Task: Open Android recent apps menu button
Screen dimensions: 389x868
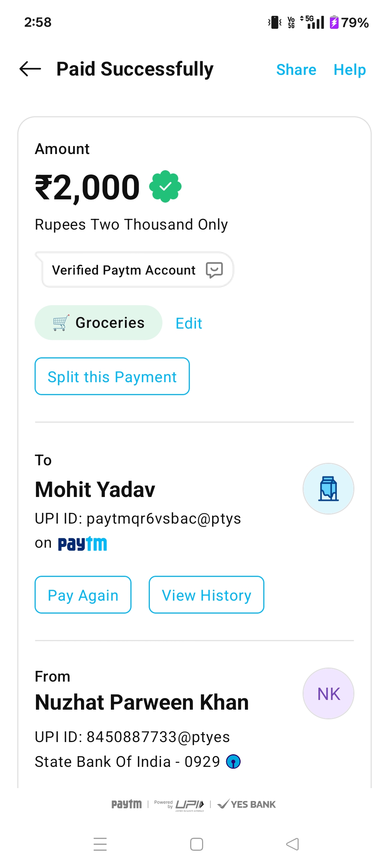Action: [x=100, y=844]
